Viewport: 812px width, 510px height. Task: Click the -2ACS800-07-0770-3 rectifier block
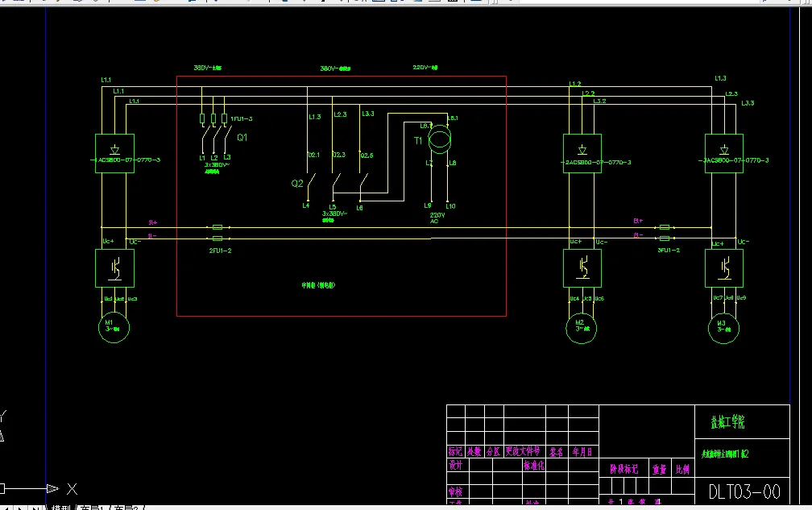(x=582, y=154)
